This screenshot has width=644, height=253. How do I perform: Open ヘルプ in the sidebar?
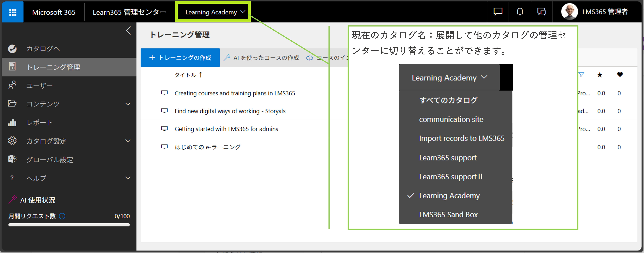coord(37,178)
